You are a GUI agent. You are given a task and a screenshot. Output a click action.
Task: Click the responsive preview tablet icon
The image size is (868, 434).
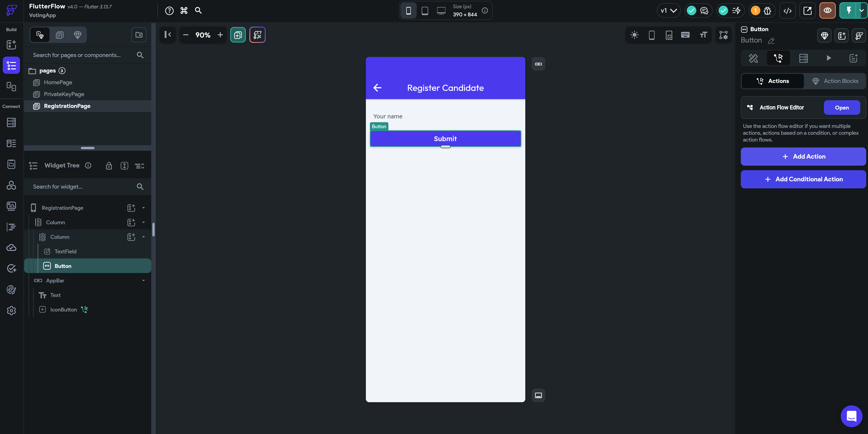pyautogui.click(x=425, y=10)
